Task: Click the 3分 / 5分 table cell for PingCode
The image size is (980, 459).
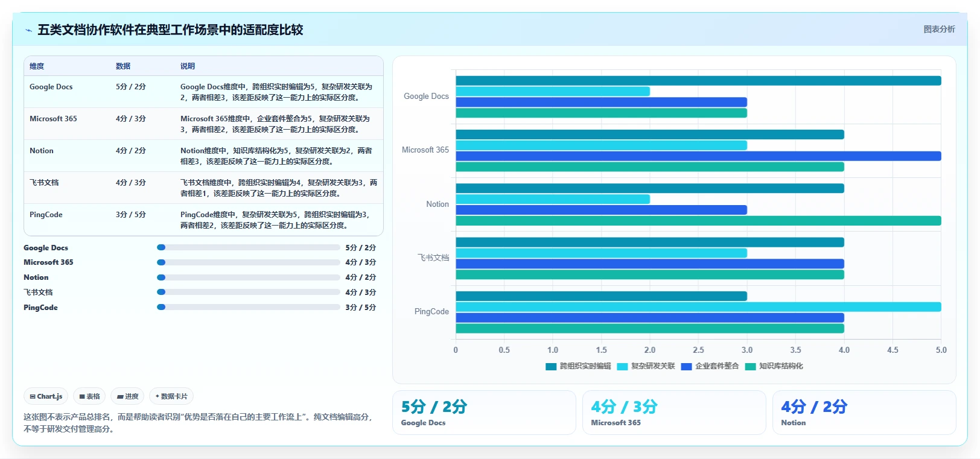Action: coord(131,215)
